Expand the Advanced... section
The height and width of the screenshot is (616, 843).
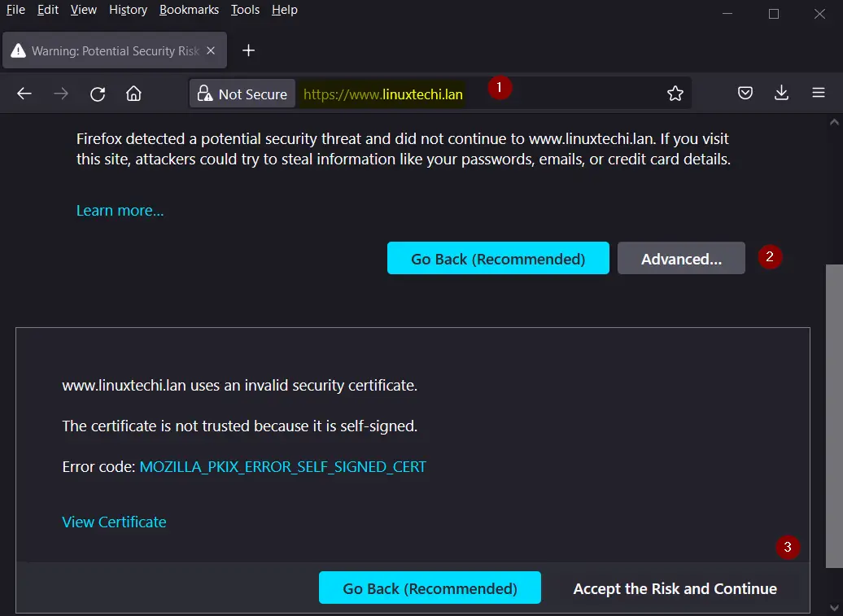[x=681, y=259]
